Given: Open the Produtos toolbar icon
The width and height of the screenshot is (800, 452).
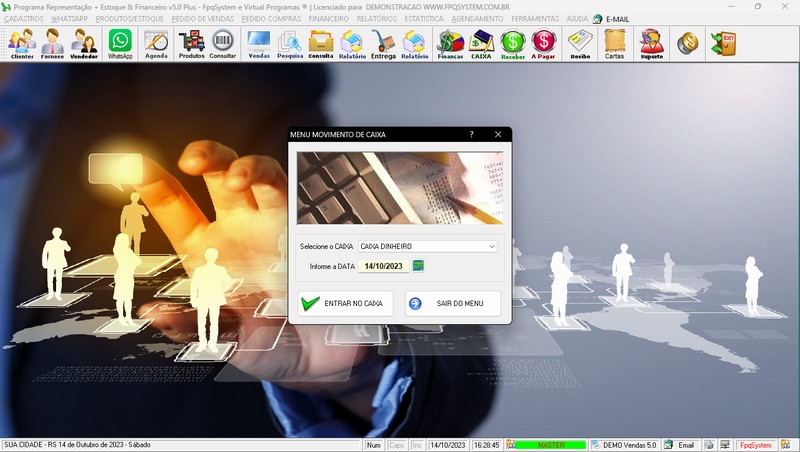Looking at the screenshot, I should click(x=191, y=44).
